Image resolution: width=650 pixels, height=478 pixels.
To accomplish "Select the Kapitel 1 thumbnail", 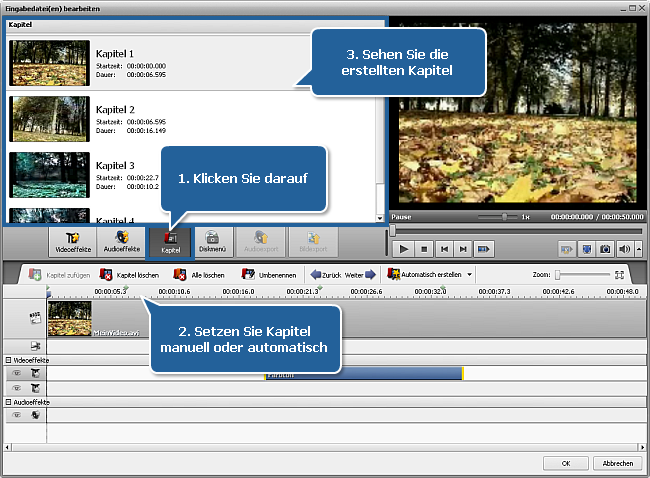I will pos(49,63).
